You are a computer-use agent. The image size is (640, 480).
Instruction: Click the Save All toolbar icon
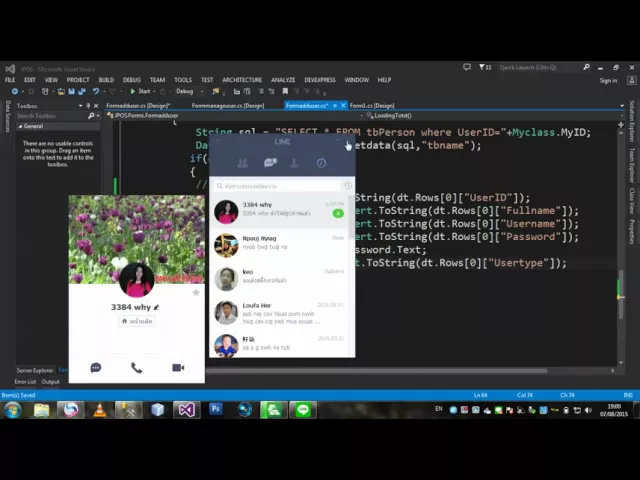(82, 91)
